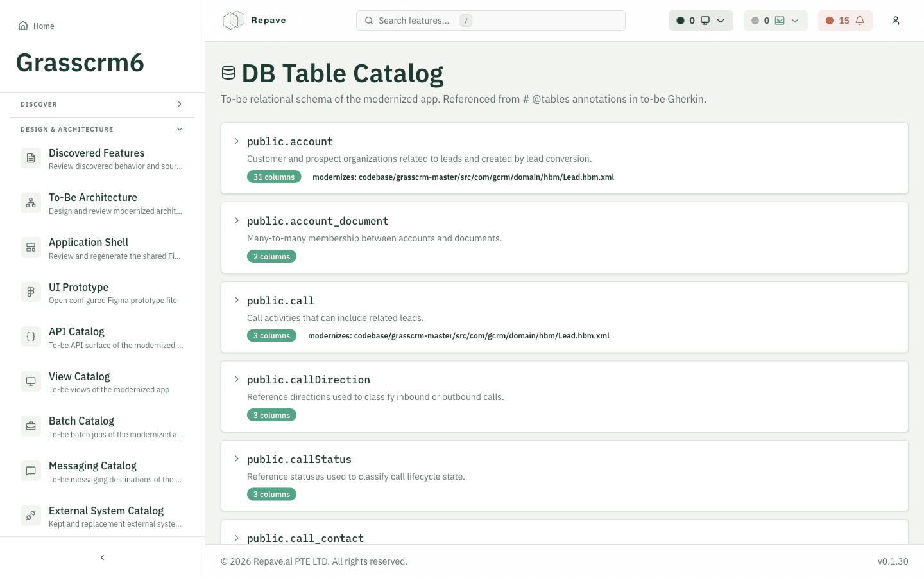Open the image status dropdown showing 0
This screenshot has height=578, width=924.
[x=775, y=21]
